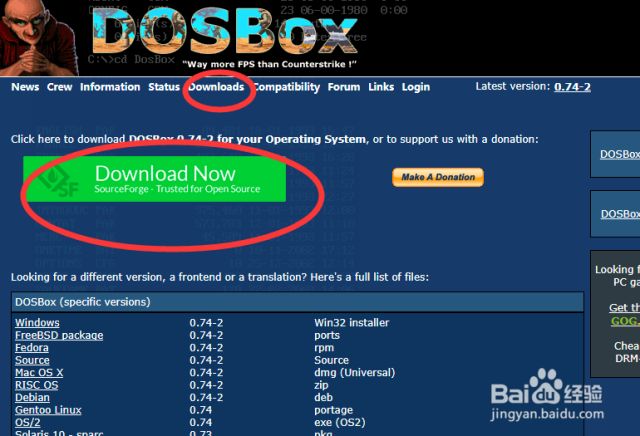Open the FreeBSD package link

coord(59,335)
